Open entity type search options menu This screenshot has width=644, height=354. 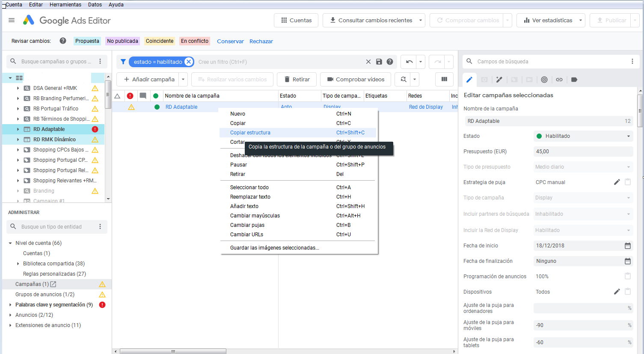tap(100, 226)
